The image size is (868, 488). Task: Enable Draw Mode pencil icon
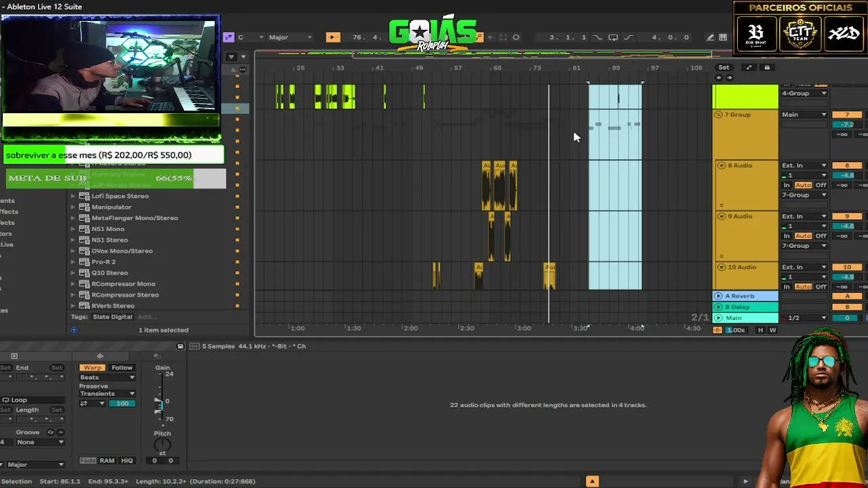click(710, 37)
